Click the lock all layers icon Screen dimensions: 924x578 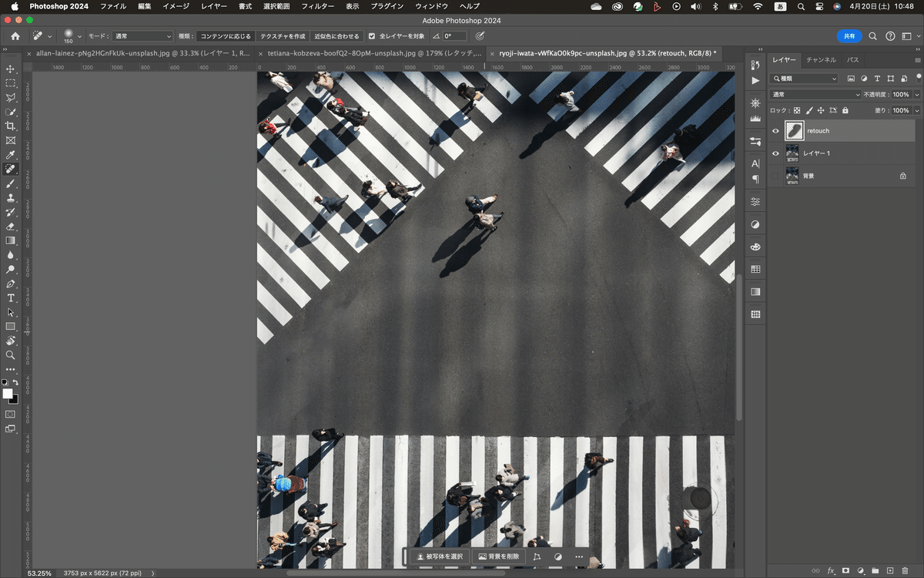pyautogui.click(x=845, y=110)
